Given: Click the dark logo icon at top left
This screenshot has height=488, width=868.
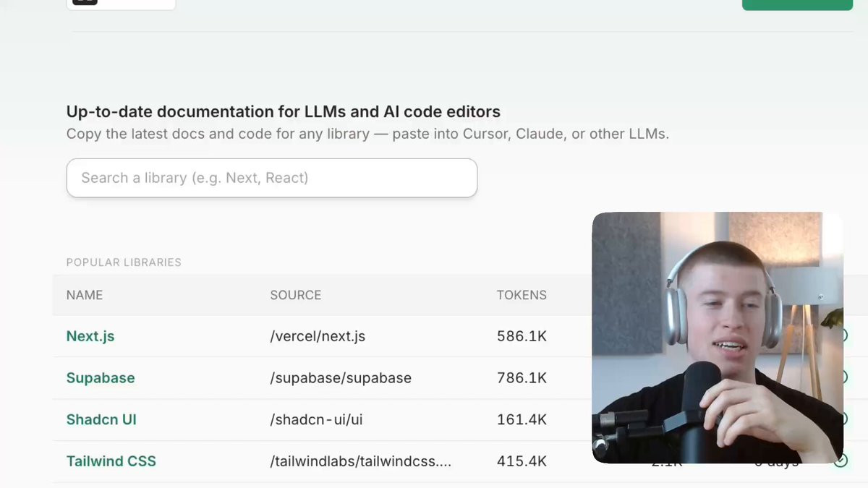Looking at the screenshot, I should tap(85, 2).
